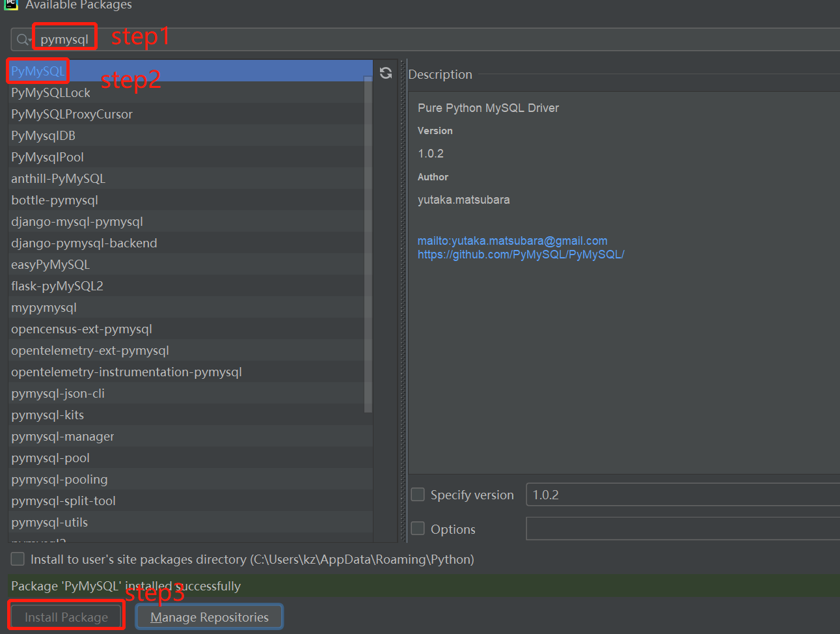Open the yutaka.matsubara mailto link
840x634 pixels.
point(512,241)
